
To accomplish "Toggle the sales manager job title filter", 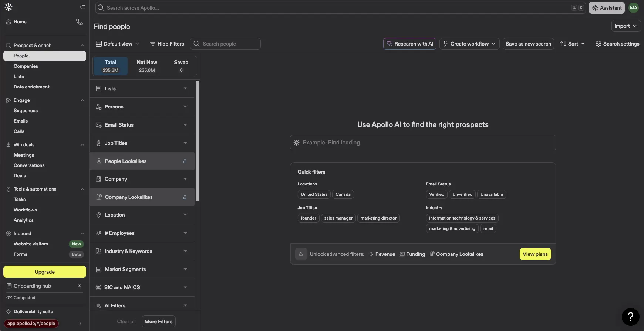I will click(x=338, y=218).
